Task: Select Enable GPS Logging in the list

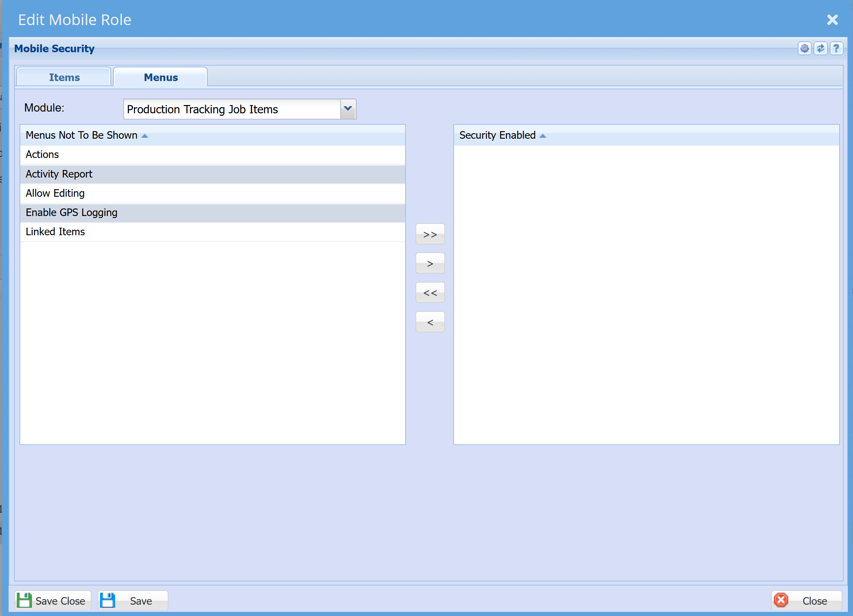Action: click(x=212, y=213)
